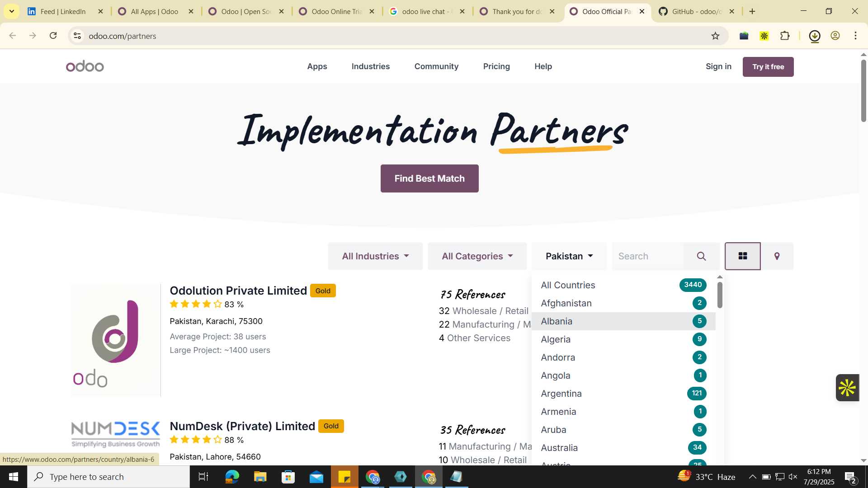The image size is (868, 488).
Task: Open Apps navigation menu
Action: [x=317, y=66]
